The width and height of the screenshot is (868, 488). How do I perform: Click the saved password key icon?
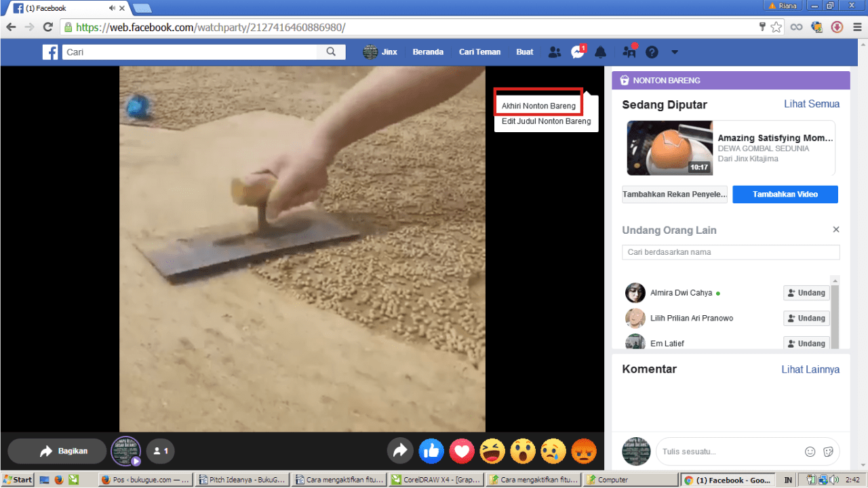(x=762, y=27)
